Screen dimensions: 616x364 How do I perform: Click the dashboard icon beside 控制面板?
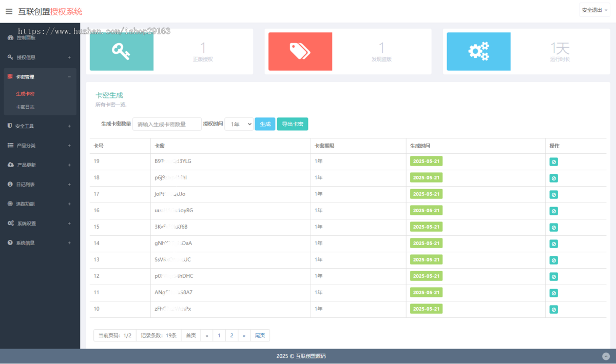[10, 38]
